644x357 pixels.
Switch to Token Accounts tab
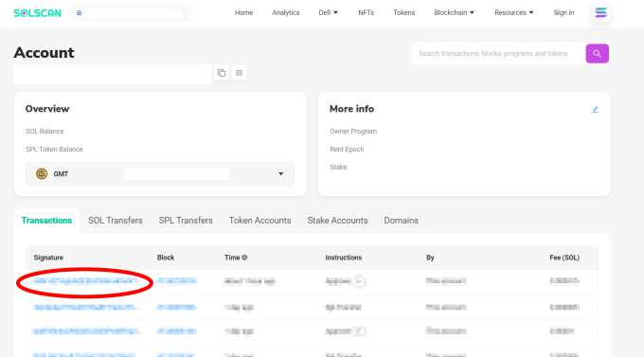(260, 221)
